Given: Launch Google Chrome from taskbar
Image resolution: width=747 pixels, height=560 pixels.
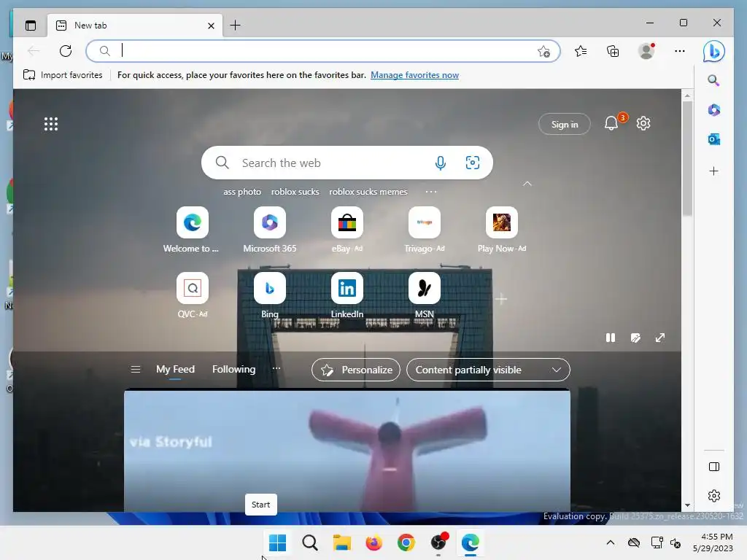Looking at the screenshot, I should [406, 542].
